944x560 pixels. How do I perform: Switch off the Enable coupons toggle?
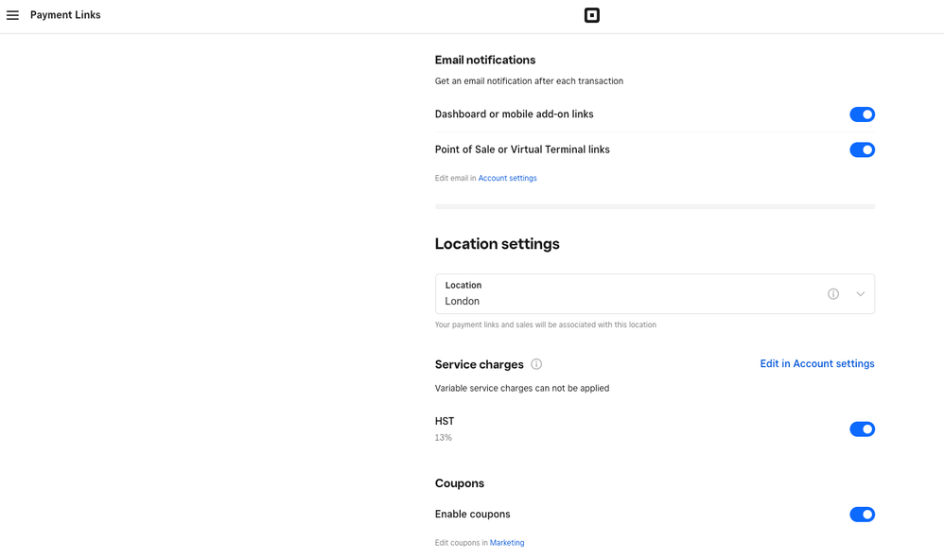(862, 515)
